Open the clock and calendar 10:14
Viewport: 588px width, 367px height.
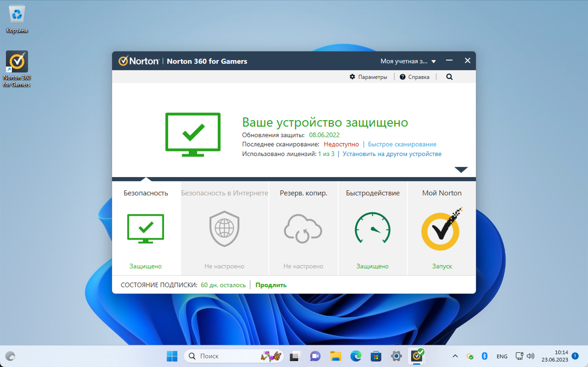(555, 356)
